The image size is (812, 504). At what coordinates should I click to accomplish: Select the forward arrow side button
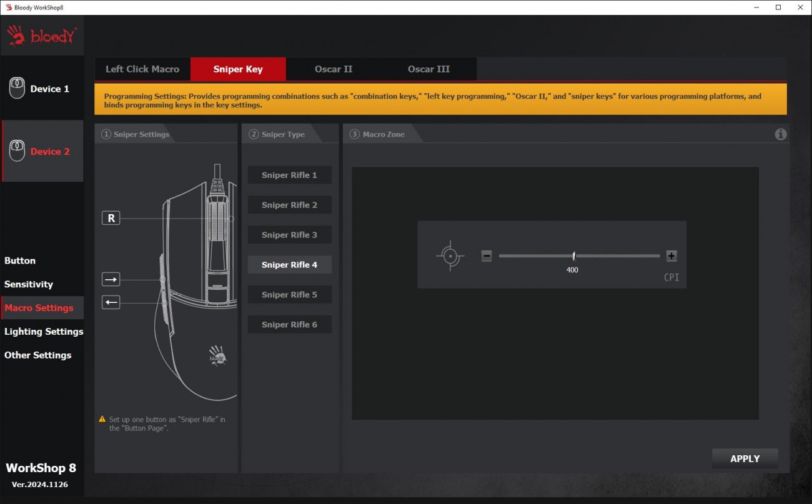click(111, 279)
